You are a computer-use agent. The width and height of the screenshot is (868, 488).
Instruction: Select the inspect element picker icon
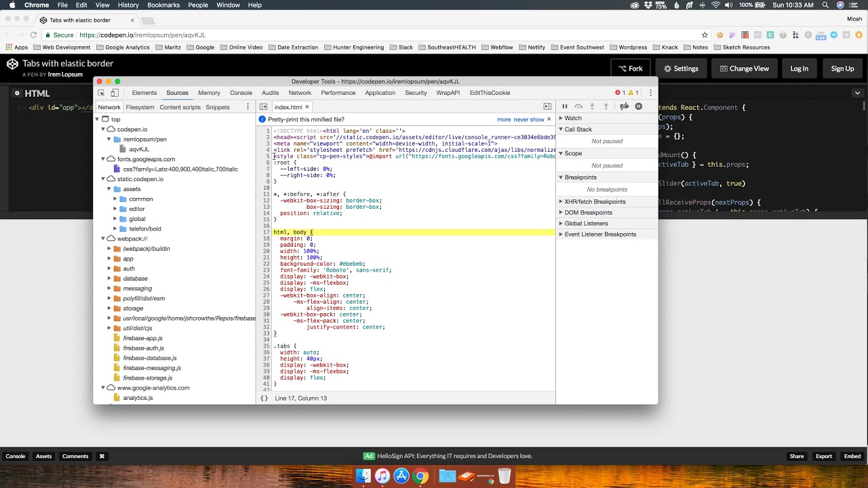101,93
